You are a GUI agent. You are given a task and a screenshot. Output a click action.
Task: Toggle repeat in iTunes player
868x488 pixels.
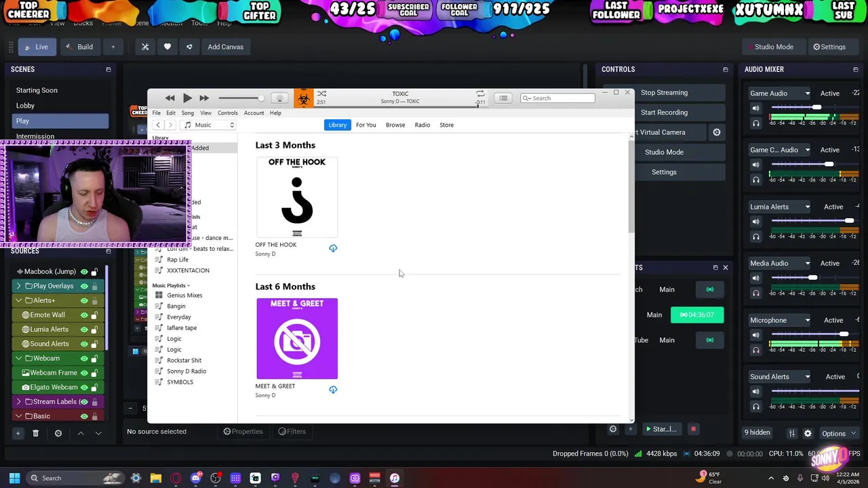pyautogui.click(x=480, y=94)
